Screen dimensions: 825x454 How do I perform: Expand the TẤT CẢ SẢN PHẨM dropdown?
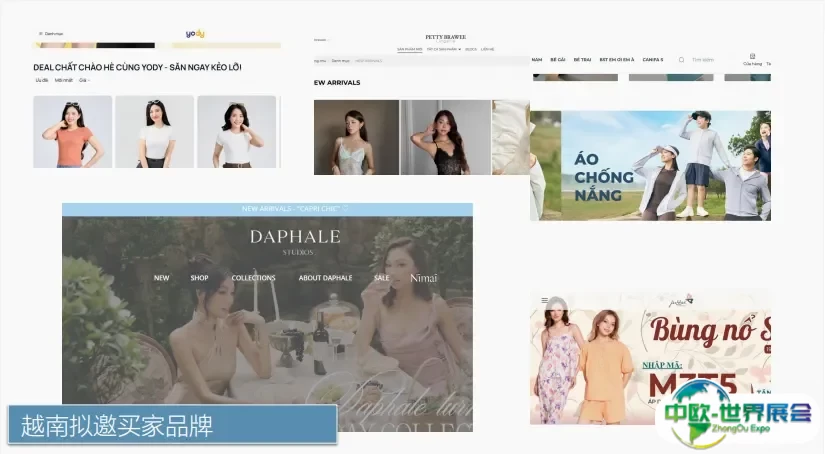pyautogui.click(x=444, y=49)
